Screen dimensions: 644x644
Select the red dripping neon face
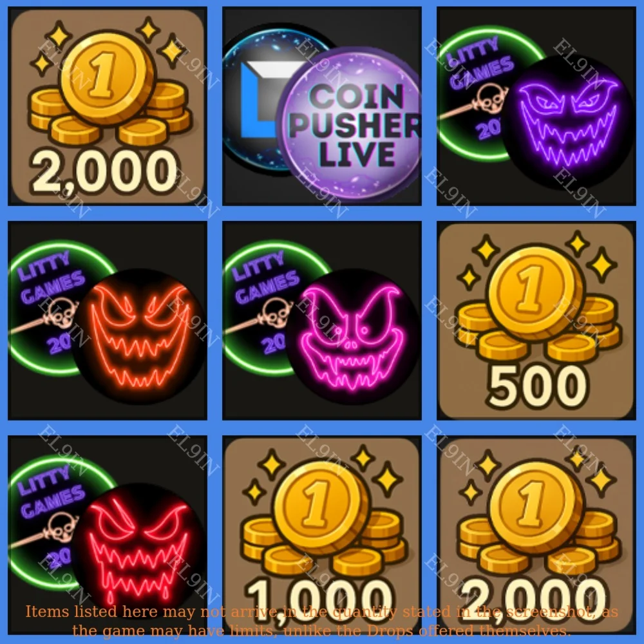(138, 551)
